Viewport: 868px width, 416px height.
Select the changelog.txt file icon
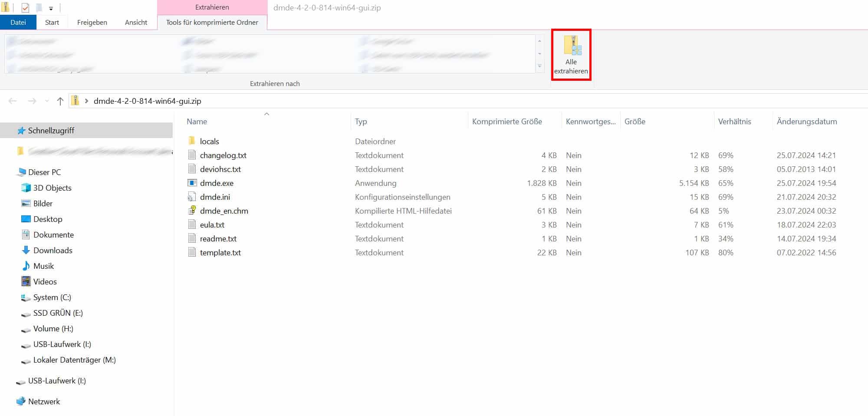(x=192, y=155)
